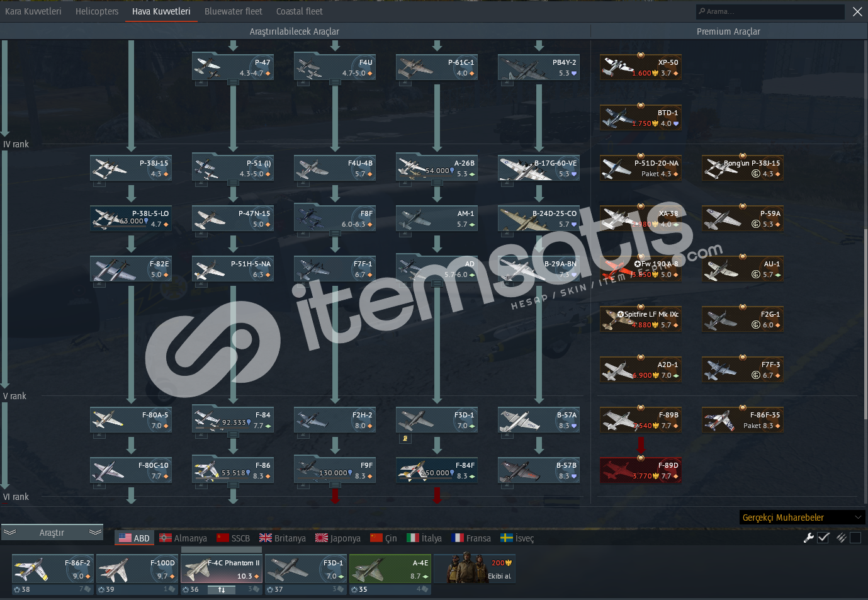Select the F-82E aircraft card

tap(131, 269)
